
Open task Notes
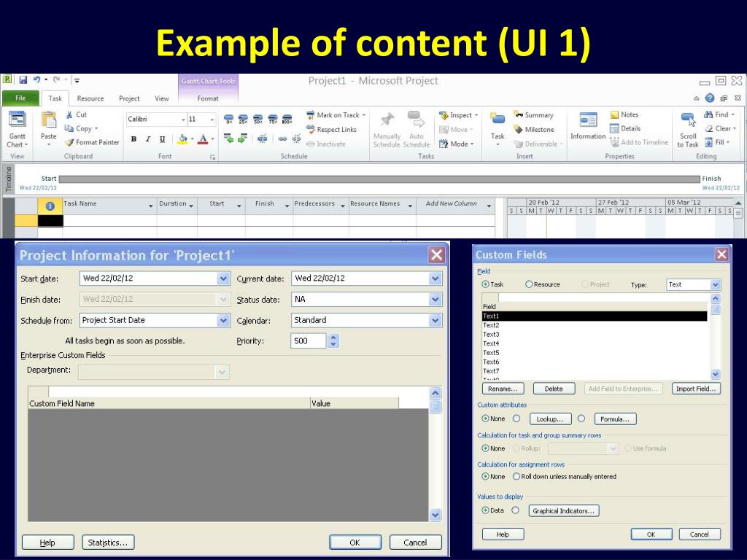click(624, 114)
